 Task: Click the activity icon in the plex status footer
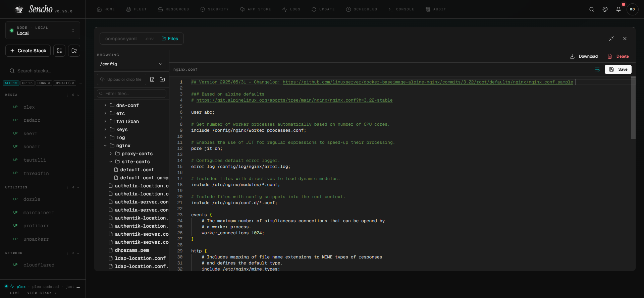point(12,287)
